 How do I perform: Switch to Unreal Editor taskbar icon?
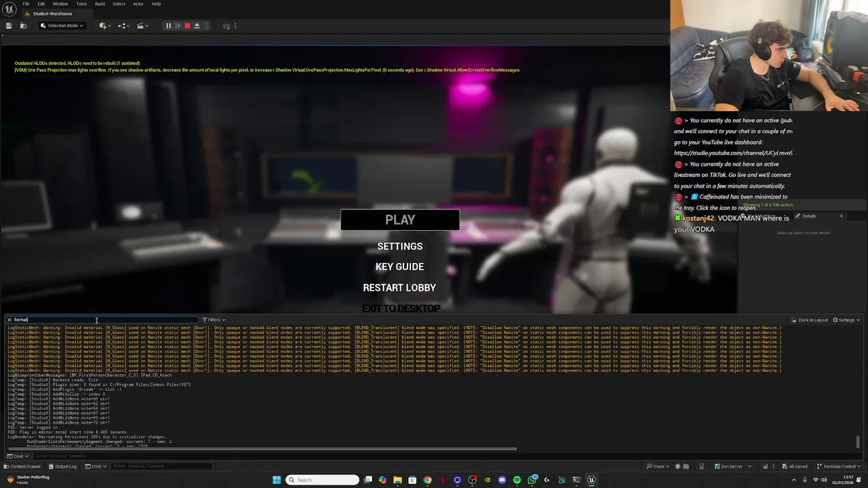[591, 480]
